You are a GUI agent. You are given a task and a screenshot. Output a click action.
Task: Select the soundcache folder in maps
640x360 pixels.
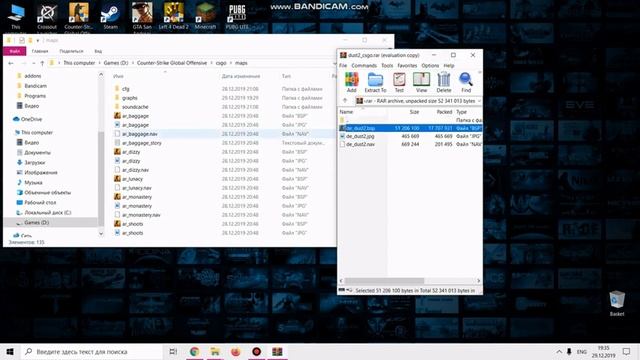click(135, 107)
